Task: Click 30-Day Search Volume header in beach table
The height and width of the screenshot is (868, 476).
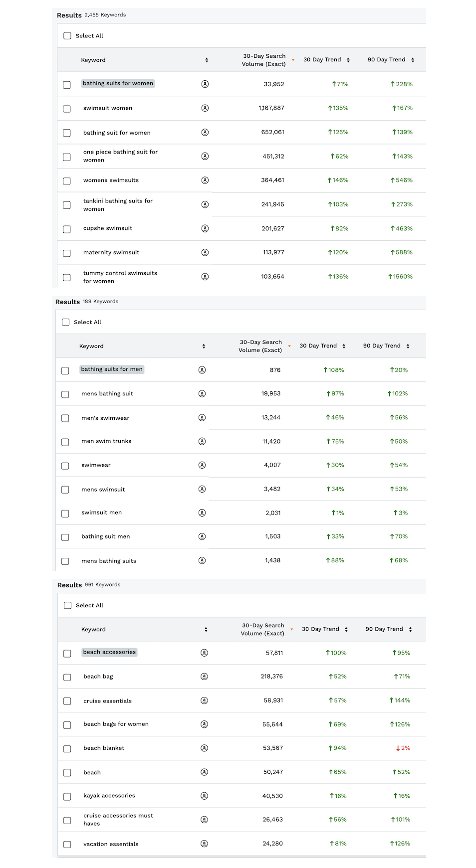Action: coord(263,629)
